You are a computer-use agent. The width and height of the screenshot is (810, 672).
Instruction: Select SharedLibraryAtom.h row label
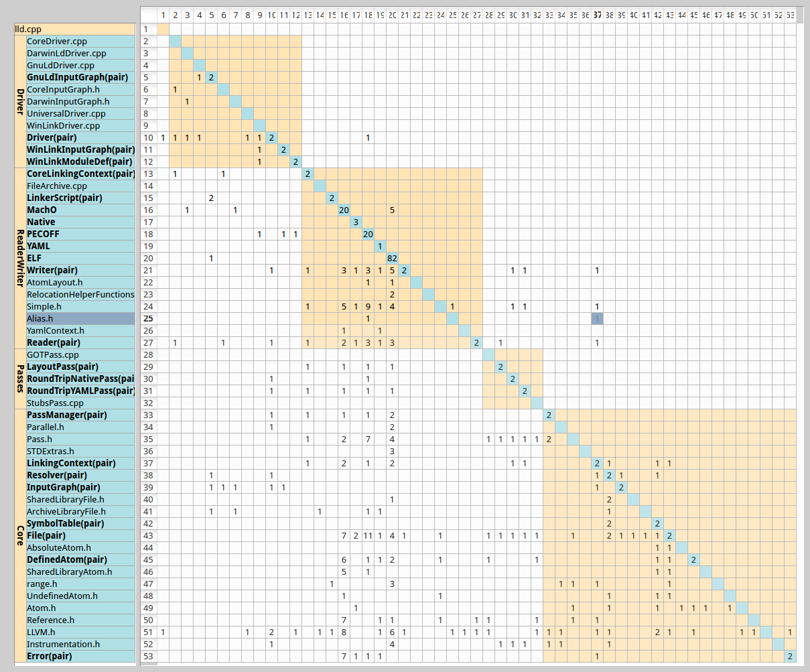point(80,572)
